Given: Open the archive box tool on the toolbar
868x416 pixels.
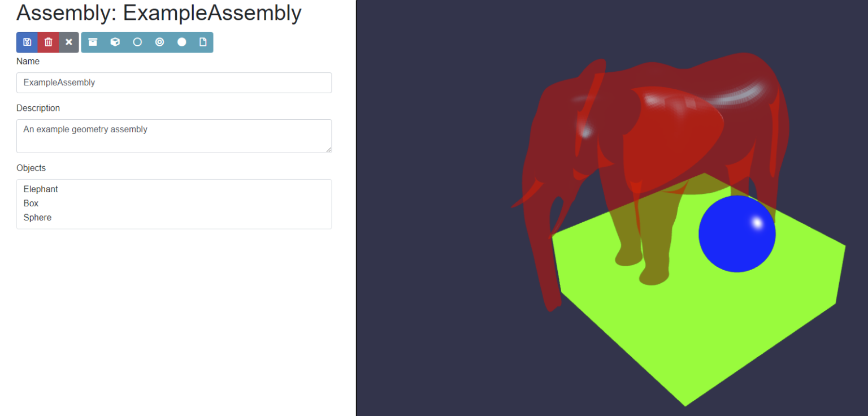Looking at the screenshot, I should tap(93, 42).
